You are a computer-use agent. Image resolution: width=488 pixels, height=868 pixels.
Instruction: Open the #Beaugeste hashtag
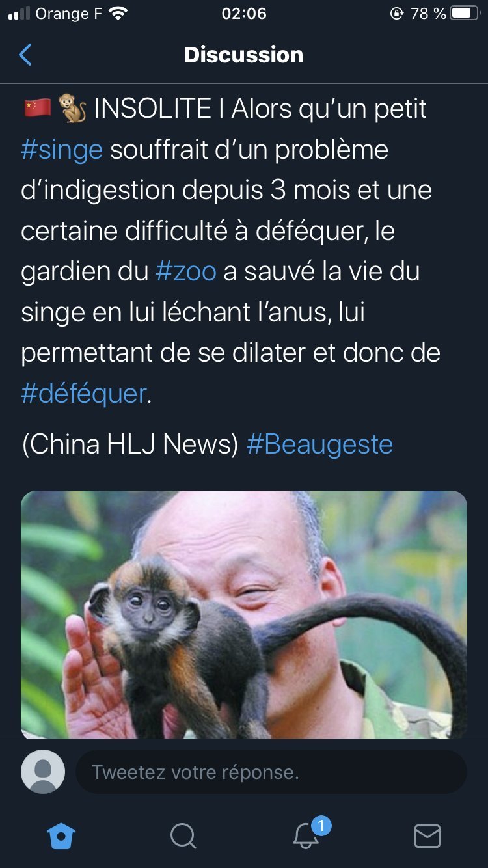(x=319, y=444)
